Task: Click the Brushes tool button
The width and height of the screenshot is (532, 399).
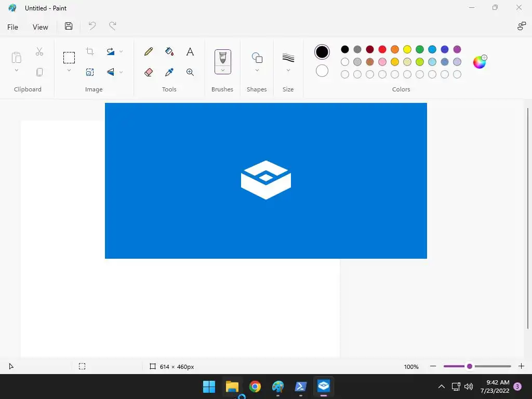Action: pos(222,58)
